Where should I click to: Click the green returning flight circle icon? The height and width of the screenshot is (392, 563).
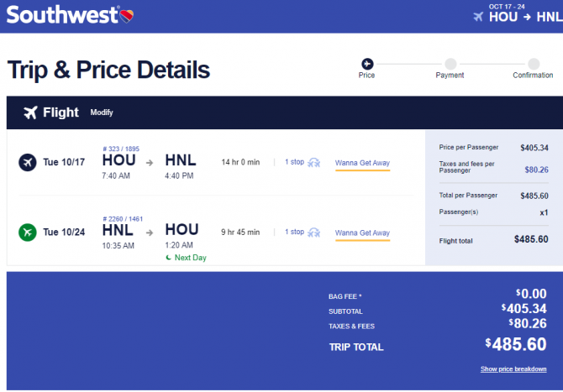pyautogui.click(x=28, y=233)
